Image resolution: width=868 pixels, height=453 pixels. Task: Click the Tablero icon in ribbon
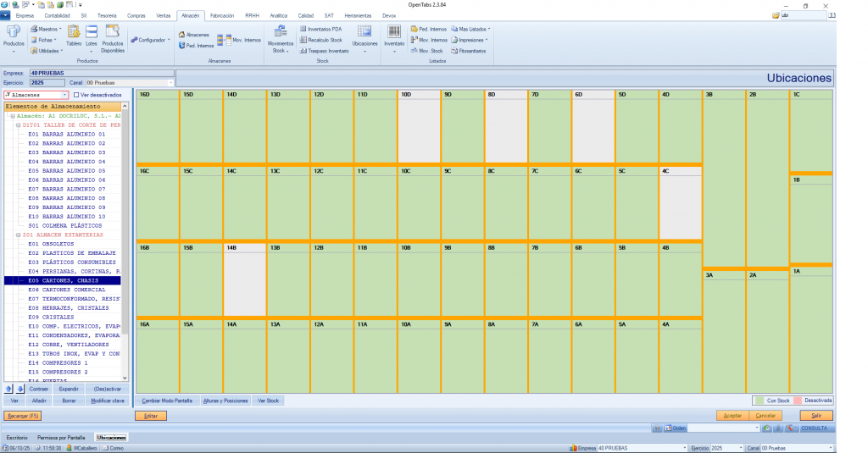click(74, 36)
